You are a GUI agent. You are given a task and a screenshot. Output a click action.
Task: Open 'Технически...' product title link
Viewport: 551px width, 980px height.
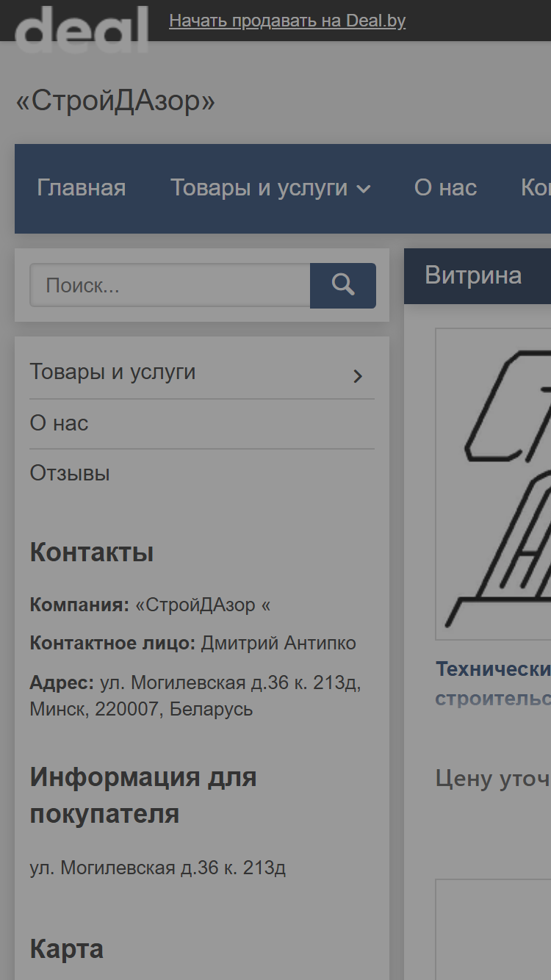(x=493, y=683)
